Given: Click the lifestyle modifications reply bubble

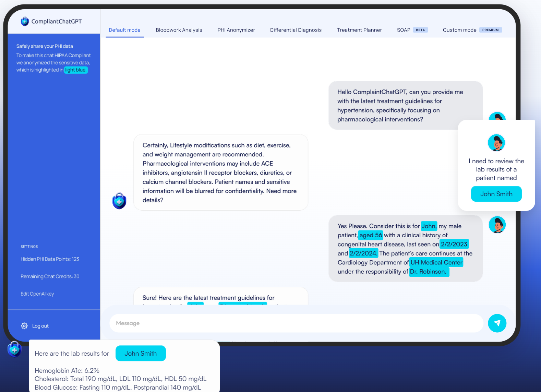Looking at the screenshot, I should tap(221, 173).
